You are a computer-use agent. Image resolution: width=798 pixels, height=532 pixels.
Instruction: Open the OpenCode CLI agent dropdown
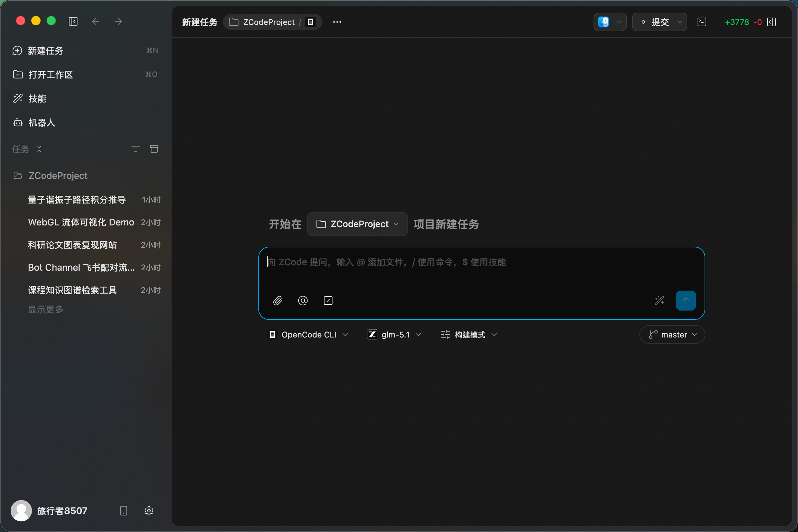[x=309, y=334]
